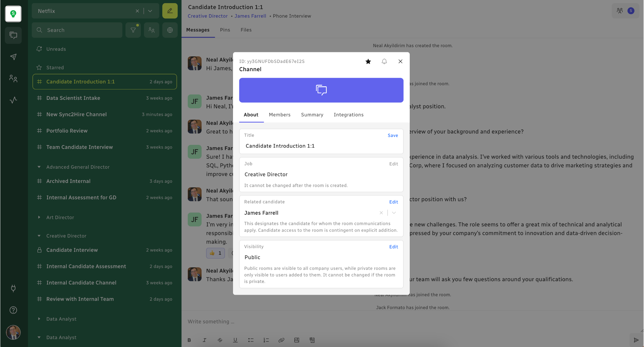
Task: Switch to the Integrations tab
Action: [x=348, y=115]
